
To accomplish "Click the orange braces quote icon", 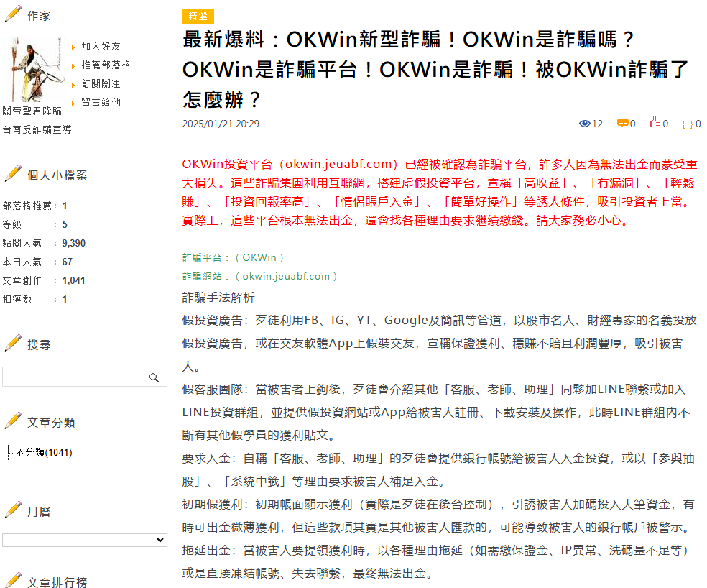I will click(x=688, y=124).
